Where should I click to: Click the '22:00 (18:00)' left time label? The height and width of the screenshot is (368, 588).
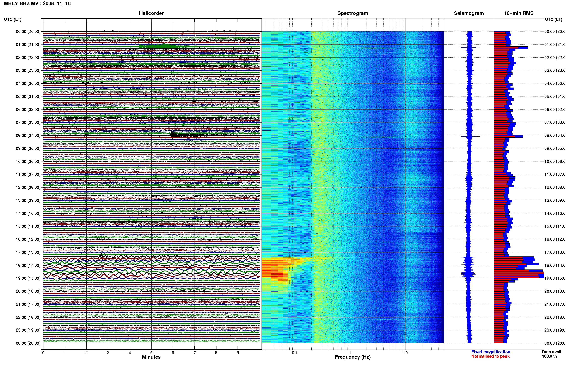28,317
